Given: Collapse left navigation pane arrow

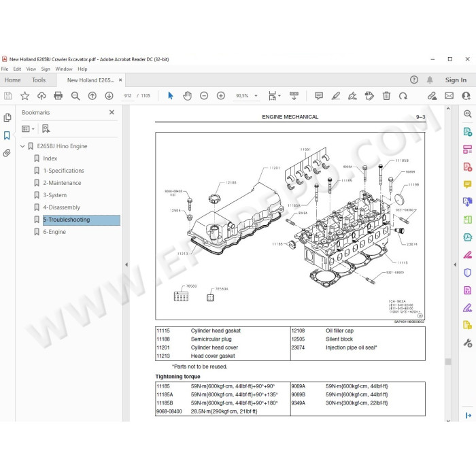Looking at the screenshot, I should [x=126, y=265].
